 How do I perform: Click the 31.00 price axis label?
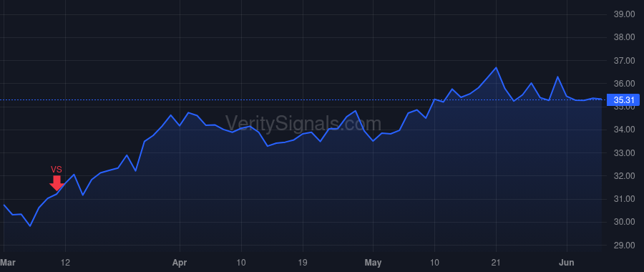point(624,199)
